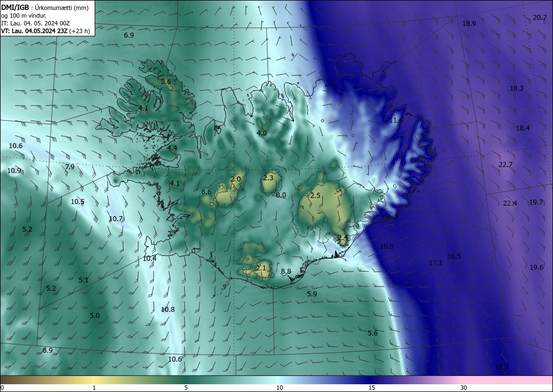The image size is (553, 392).
Task: Click the 5.9 value on the map
Action: click(312, 294)
